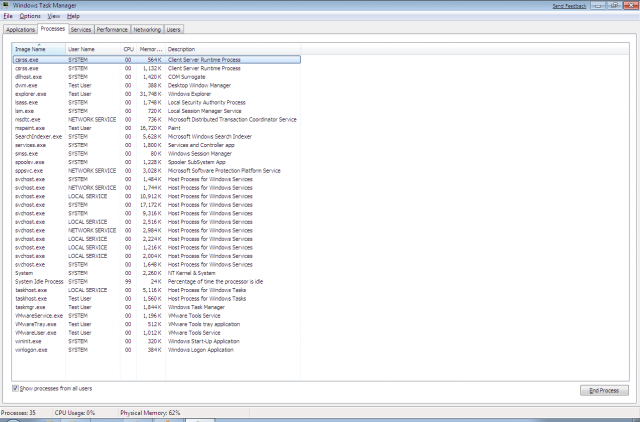Select the msdtc.exe process row

[x=157, y=120]
